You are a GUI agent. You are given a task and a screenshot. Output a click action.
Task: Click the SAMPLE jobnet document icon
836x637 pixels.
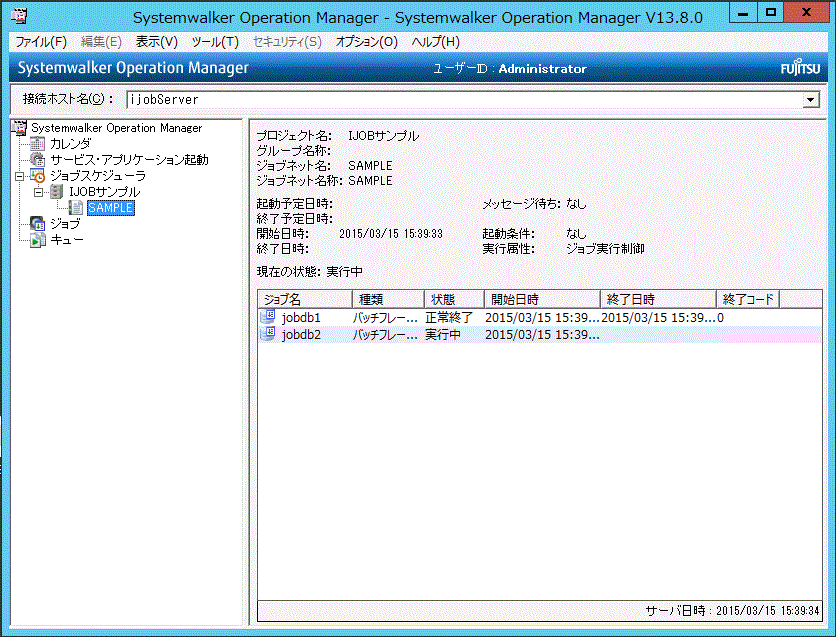pyautogui.click(x=76, y=207)
